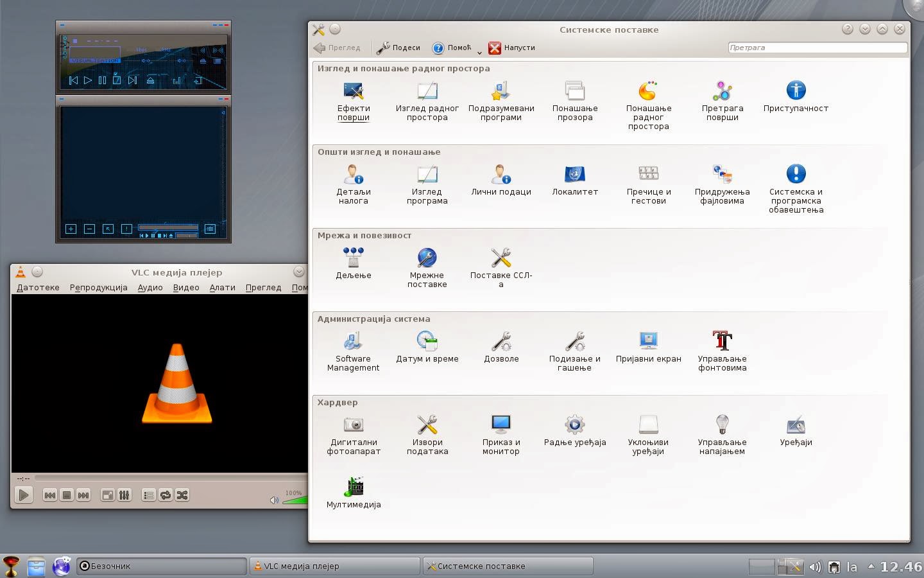Toggle loop mode in VLC

coord(166,495)
